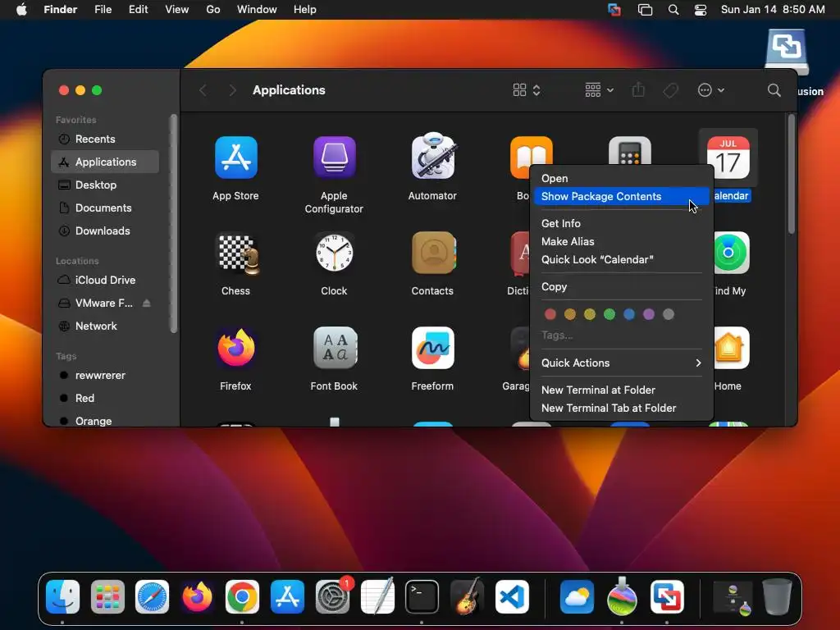The image size is (840, 630).
Task: Apply the green tag color
Action: coord(609,314)
